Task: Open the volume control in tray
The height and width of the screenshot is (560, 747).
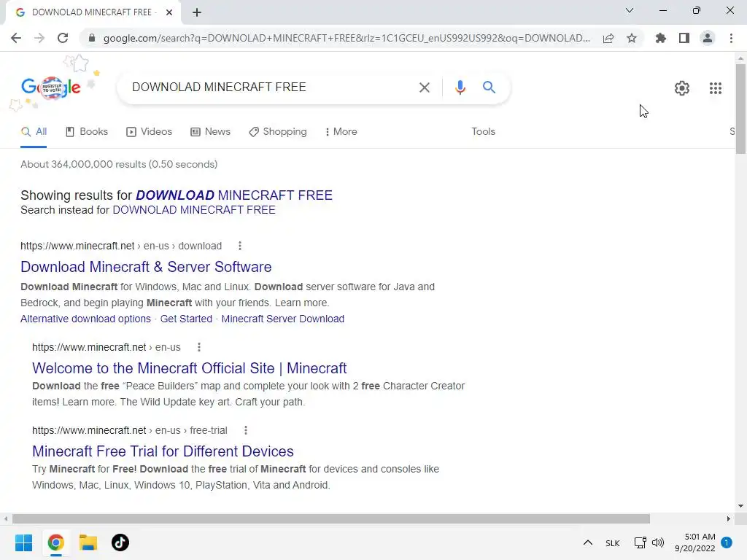Action: (658, 542)
